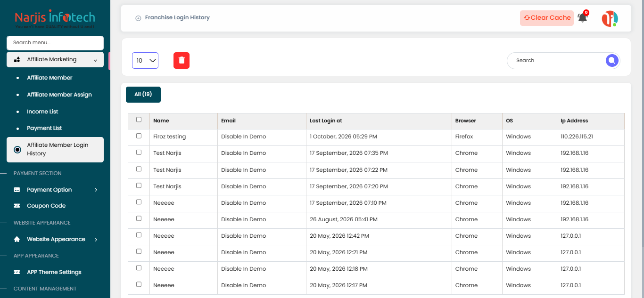Click the Clear Cache button
Viewport: 644px width, 298px height.
pyautogui.click(x=547, y=18)
